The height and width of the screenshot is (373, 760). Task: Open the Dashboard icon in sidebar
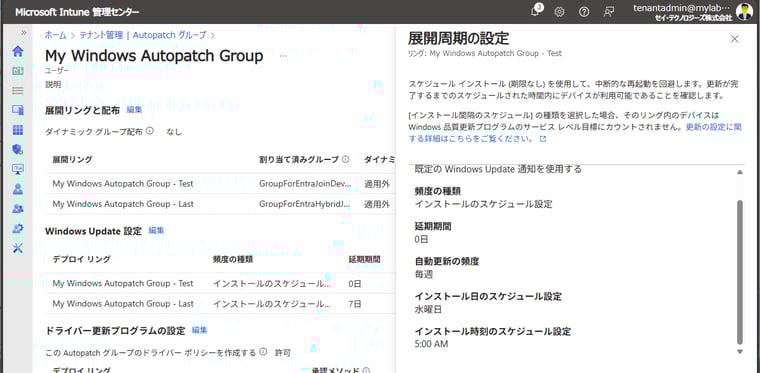click(18, 71)
